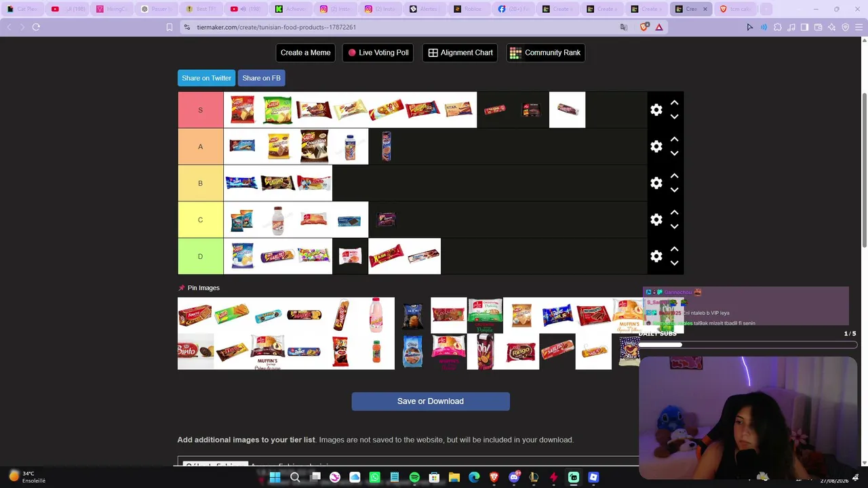Share the tier list on FB
Screen dimensions: 868x488
pyautogui.click(x=261, y=78)
